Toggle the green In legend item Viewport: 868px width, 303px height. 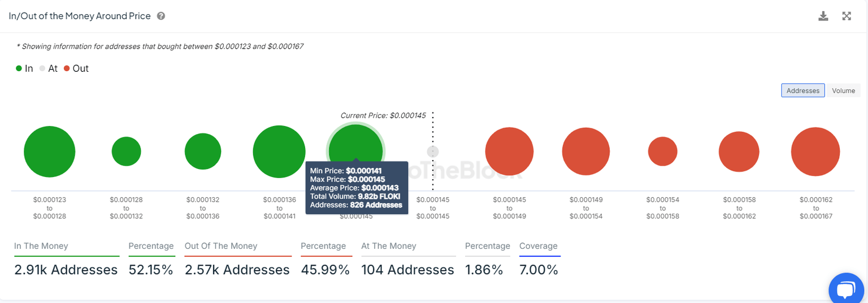[x=24, y=68]
